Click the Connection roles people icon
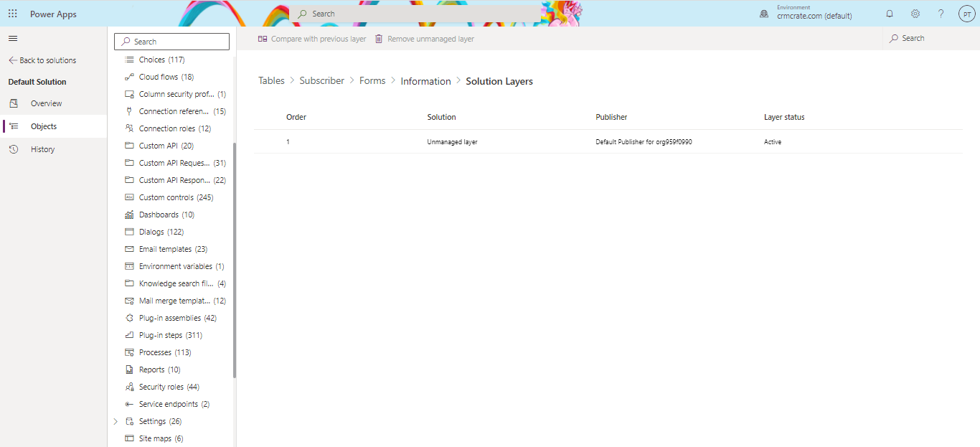The height and width of the screenshot is (447, 980). 128,128
